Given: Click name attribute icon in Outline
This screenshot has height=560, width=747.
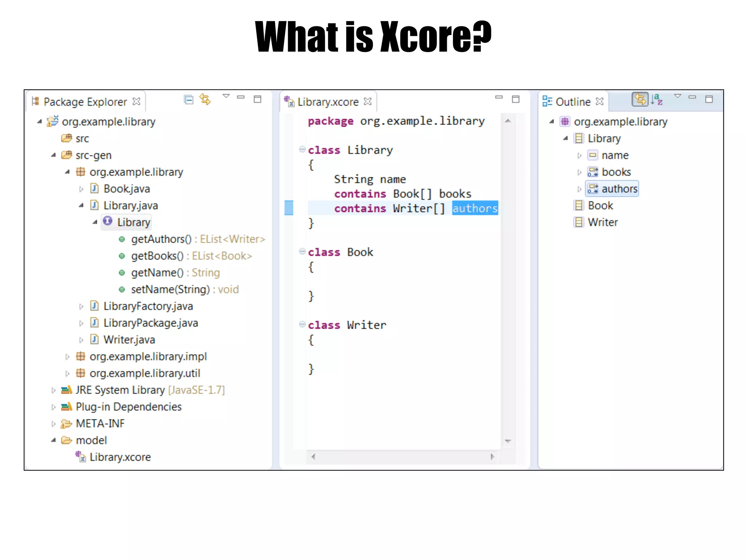Looking at the screenshot, I should (x=593, y=155).
